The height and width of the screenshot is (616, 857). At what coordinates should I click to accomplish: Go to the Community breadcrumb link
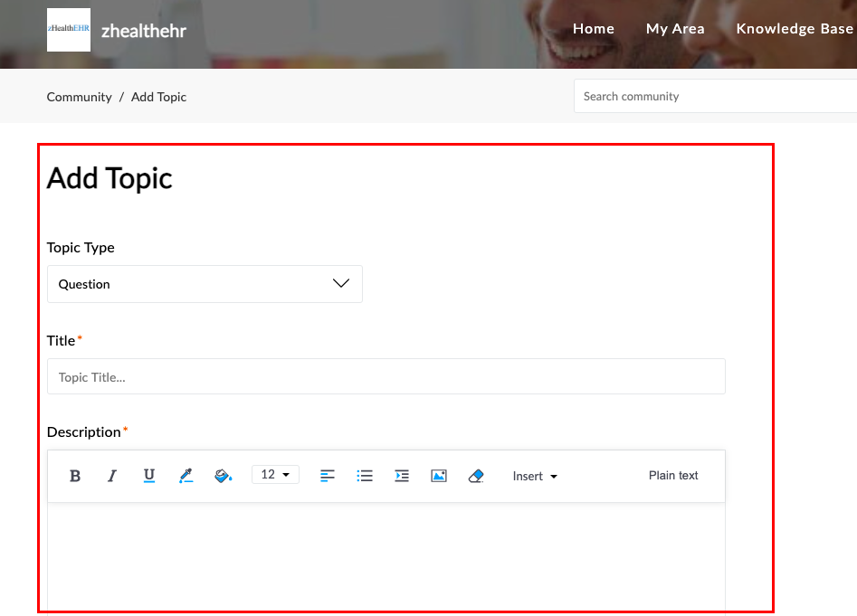(80, 97)
